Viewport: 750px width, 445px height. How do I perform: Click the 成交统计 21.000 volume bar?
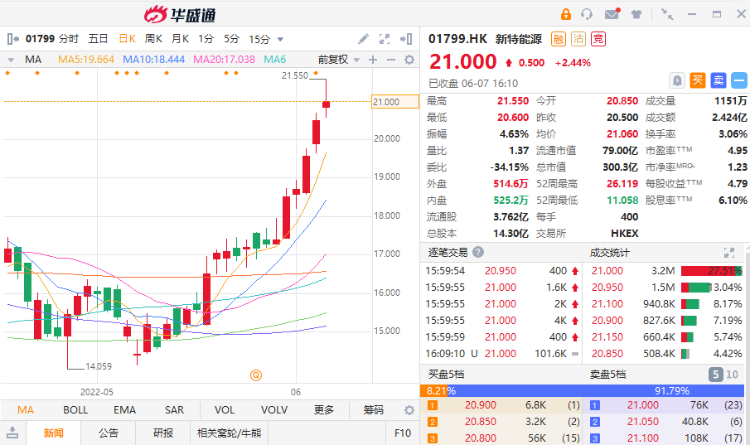coord(711,271)
